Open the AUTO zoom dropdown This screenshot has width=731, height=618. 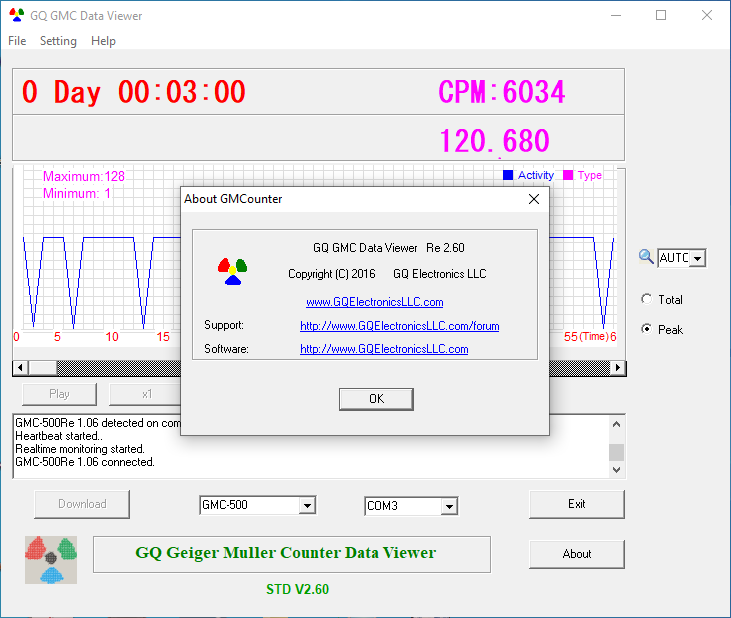click(697, 258)
